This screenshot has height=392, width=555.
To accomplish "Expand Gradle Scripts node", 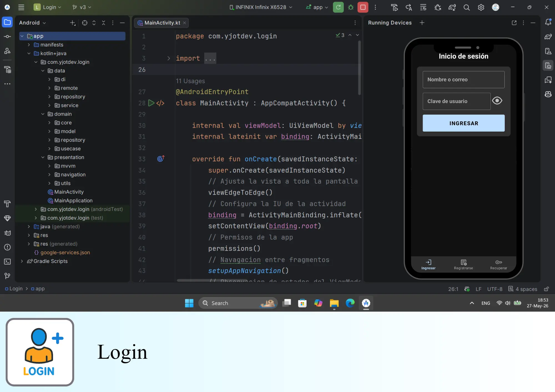I will click(x=22, y=261).
